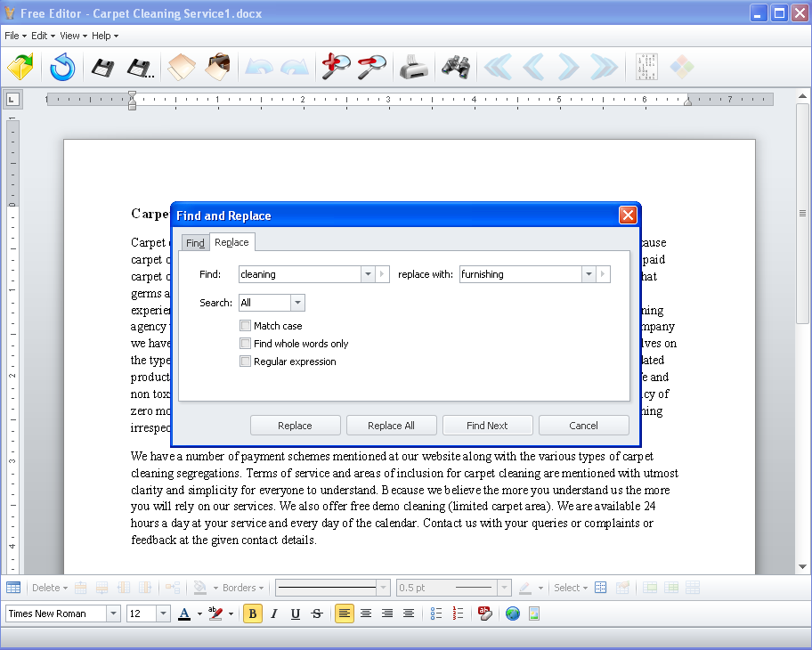This screenshot has width=812, height=650.
Task: Click the zoom in magnifier icon
Action: pos(336,67)
